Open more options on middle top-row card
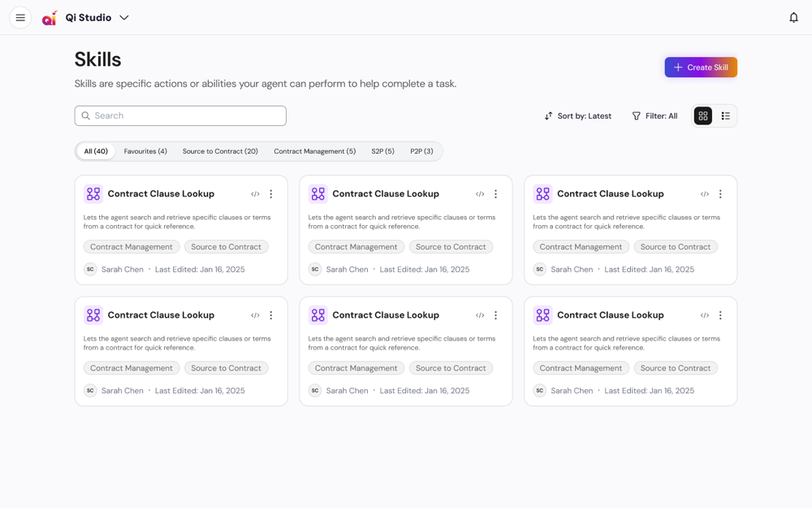812x508 pixels. pos(495,194)
